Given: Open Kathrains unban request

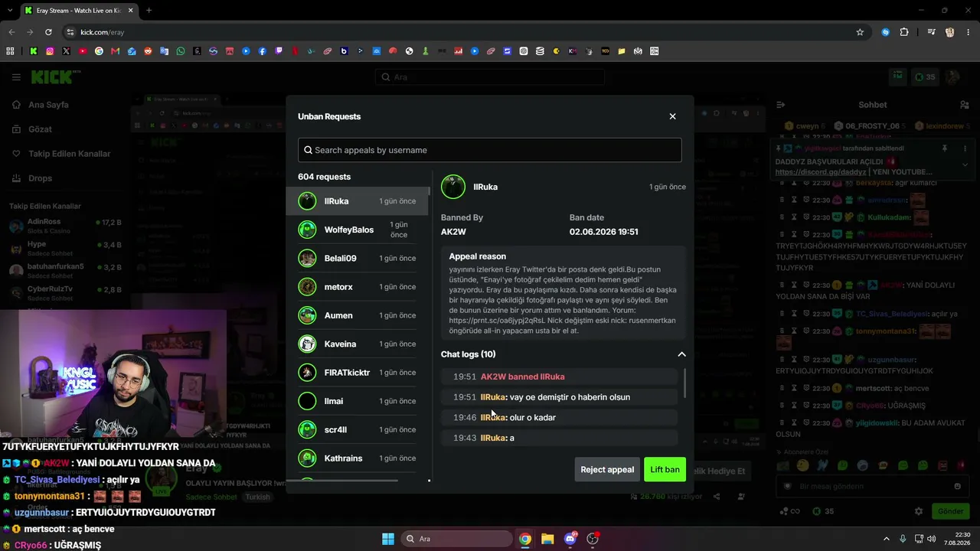Looking at the screenshot, I should click(x=358, y=458).
